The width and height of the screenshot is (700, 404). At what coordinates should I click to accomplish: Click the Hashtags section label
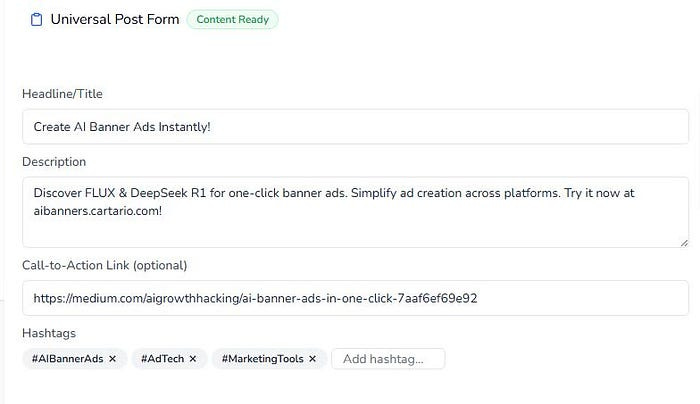[49, 333]
